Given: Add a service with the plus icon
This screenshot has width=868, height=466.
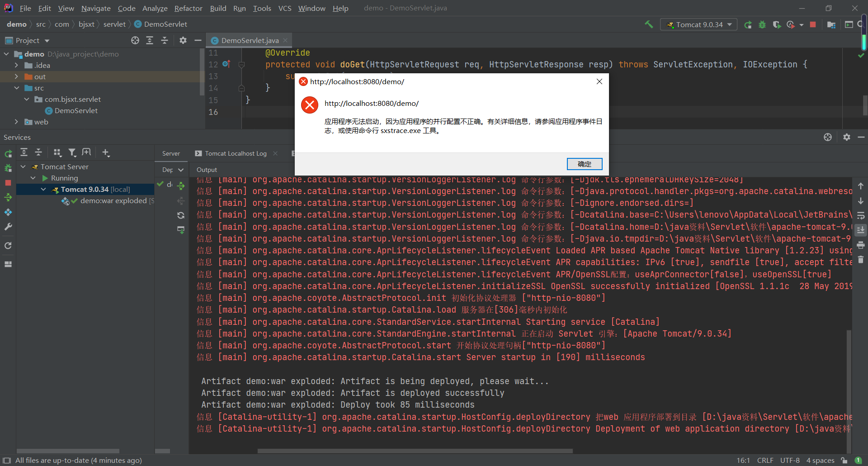Looking at the screenshot, I should click(105, 152).
